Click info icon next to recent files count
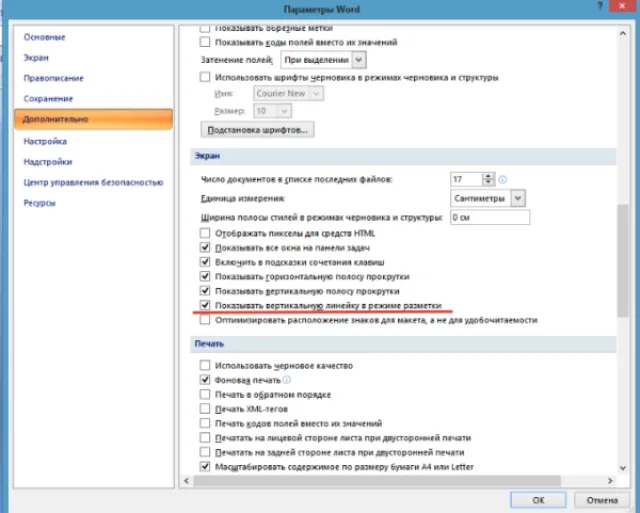 point(503,180)
